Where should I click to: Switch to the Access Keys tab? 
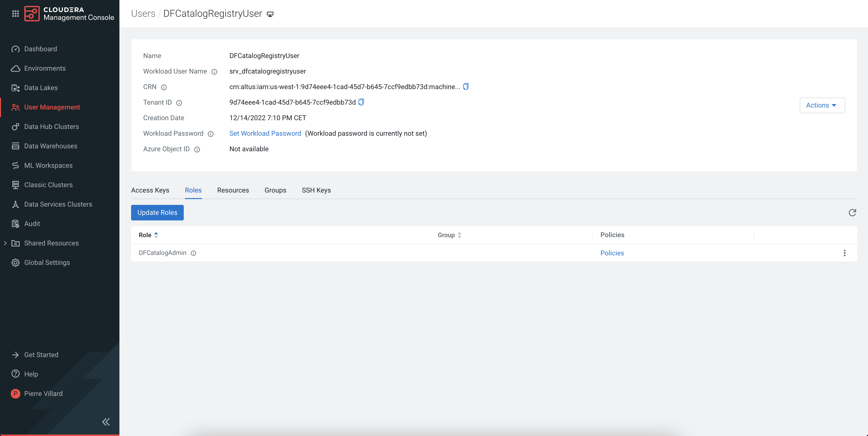pyautogui.click(x=150, y=190)
